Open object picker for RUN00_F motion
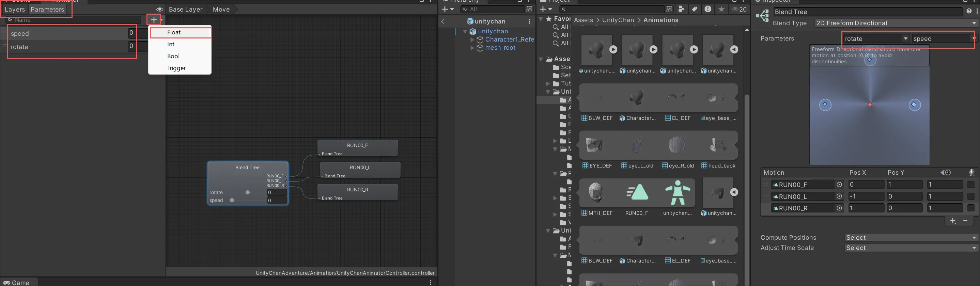Viewport: 980px width, 286px height. (x=839, y=185)
